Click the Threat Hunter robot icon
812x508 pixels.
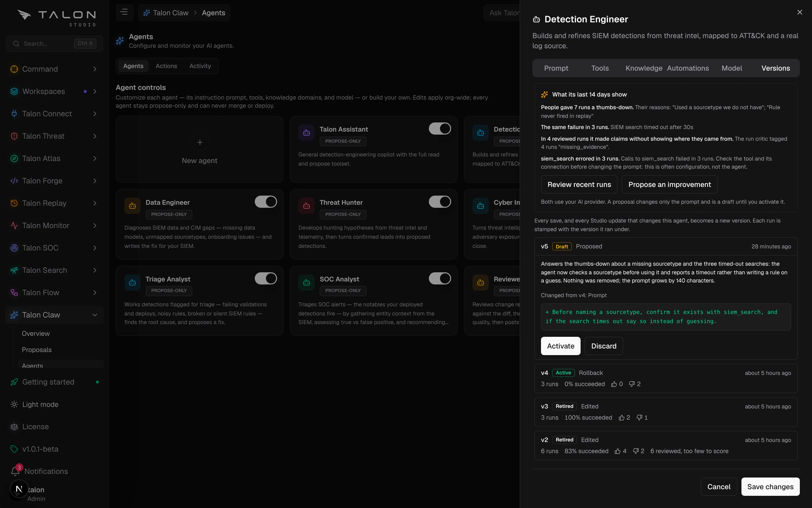pyautogui.click(x=306, y=206)
